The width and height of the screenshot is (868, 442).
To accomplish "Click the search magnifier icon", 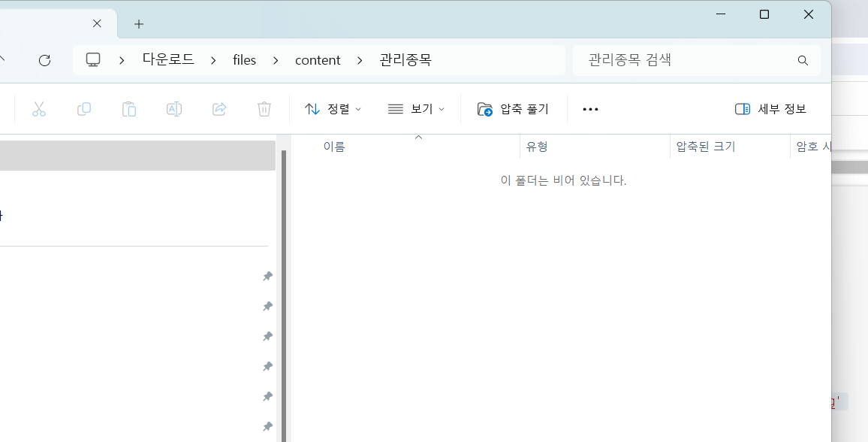I will (803, 60).
